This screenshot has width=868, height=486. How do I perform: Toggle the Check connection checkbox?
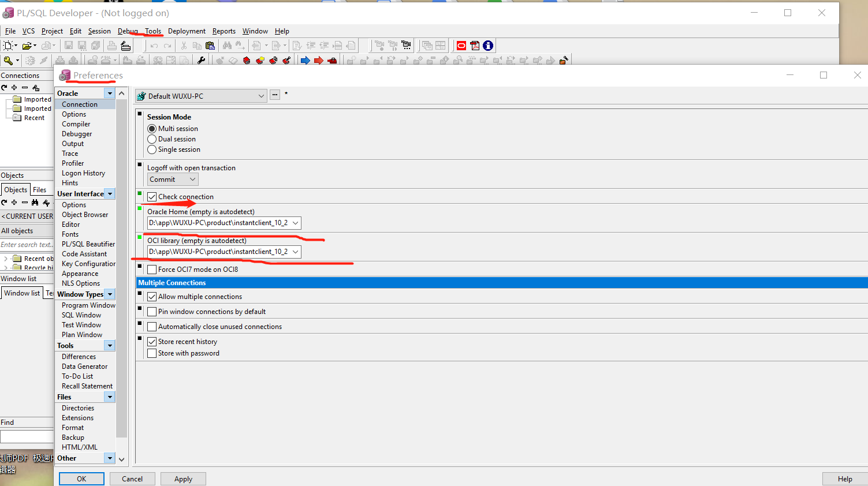pos(152,197)
